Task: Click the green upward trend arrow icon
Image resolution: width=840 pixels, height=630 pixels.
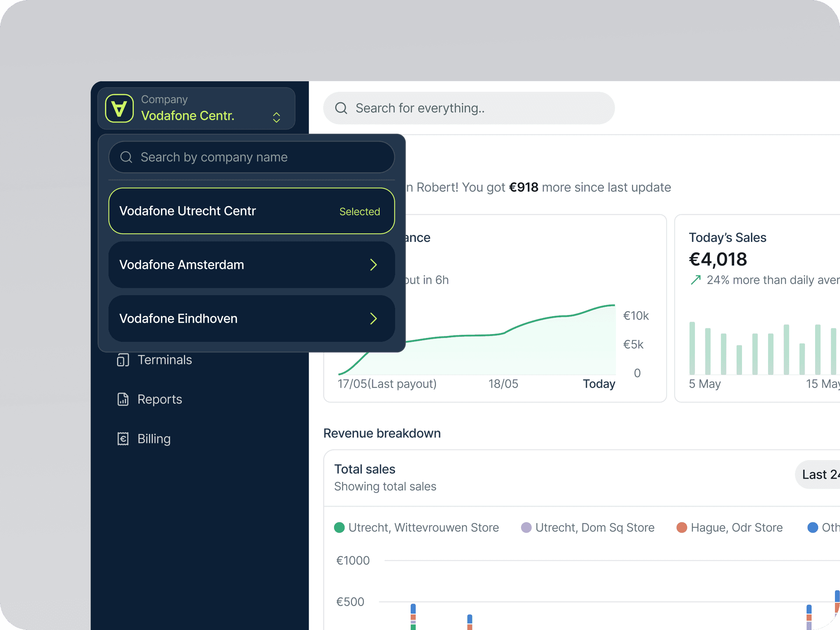Action: [x=696, y=280]
